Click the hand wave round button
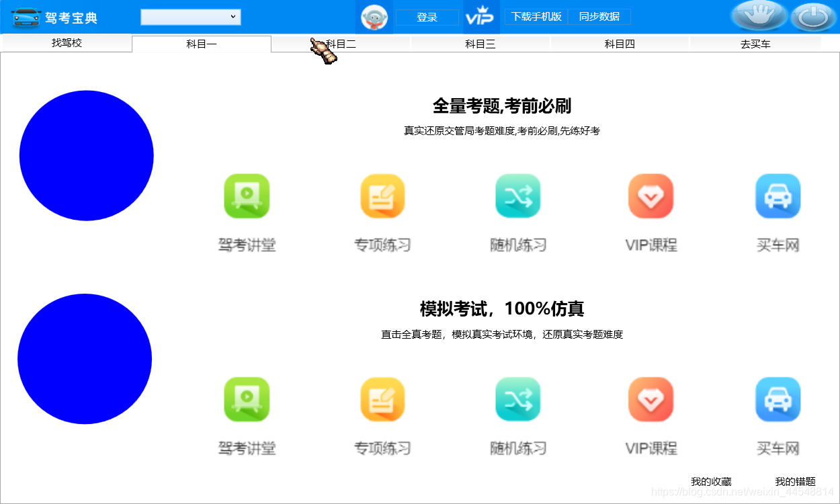This screenshot has height=504, width=840. click(759, 16)
